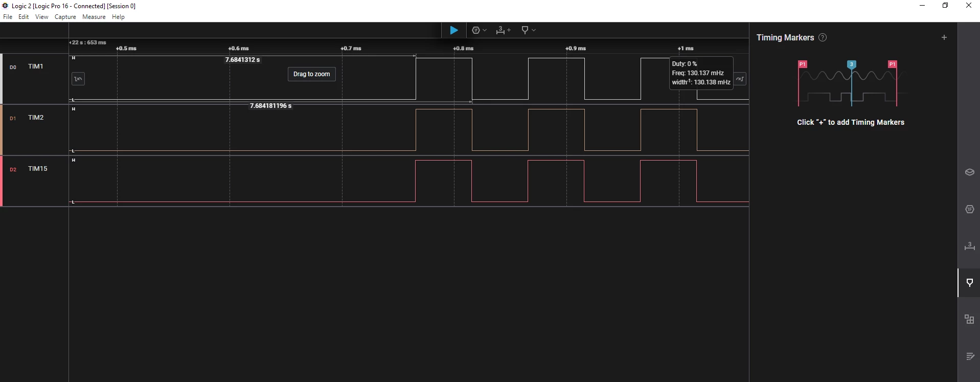
Task: Click the Freq: 130.137 mHz readout
Action: tap(698, 73)
